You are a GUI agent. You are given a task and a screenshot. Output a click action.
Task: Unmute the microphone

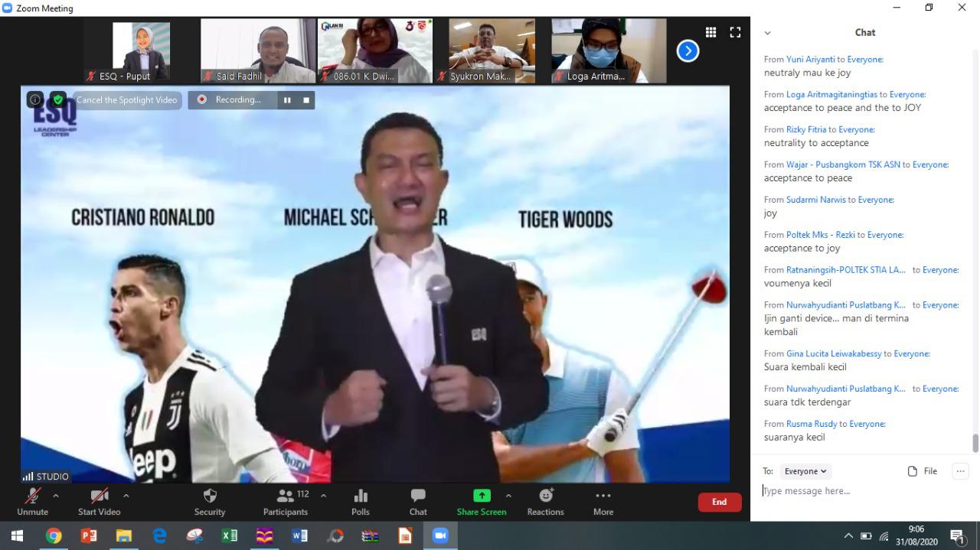(32, 501)
